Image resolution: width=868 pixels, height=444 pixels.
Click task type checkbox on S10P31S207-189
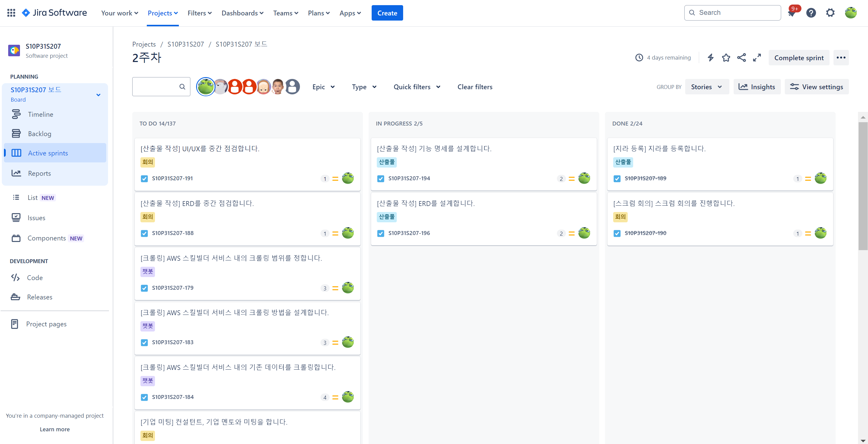pyautogui.click(x=617, y=178)
